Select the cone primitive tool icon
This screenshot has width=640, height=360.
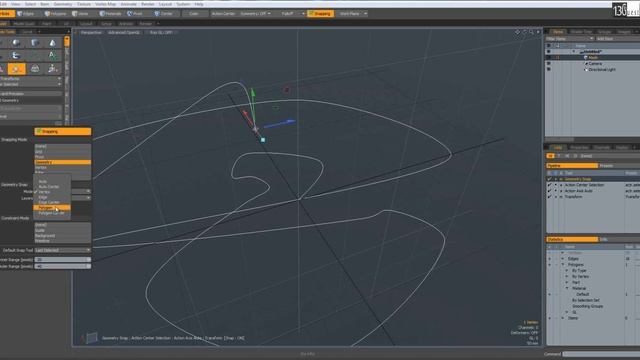coord(53,42)
